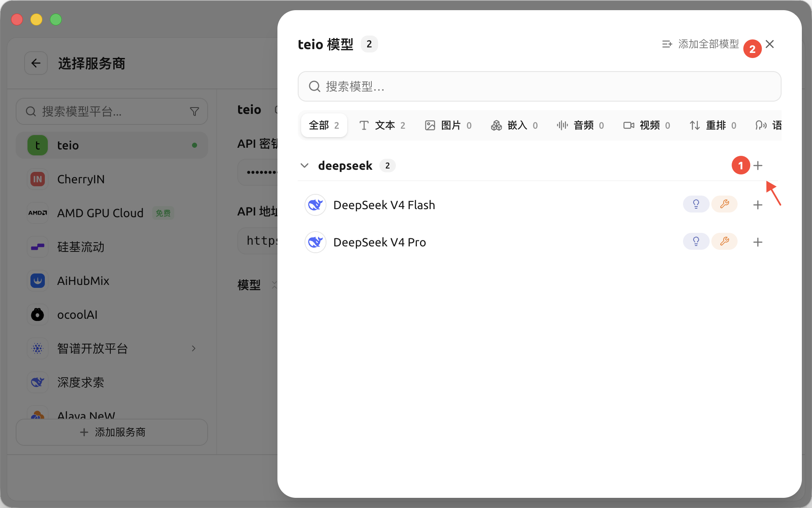The height and width of the screenshot is (508, 812).
Task: Switch to the 音频 tab
Action: coord(581,125)
